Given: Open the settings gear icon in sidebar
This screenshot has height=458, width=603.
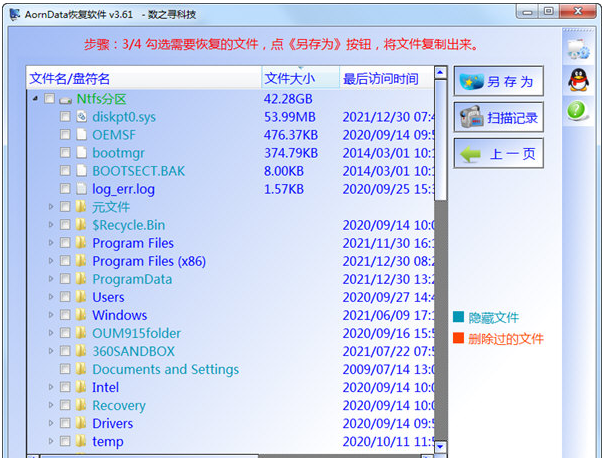Looking at the screenshot, I should [578, 50].
